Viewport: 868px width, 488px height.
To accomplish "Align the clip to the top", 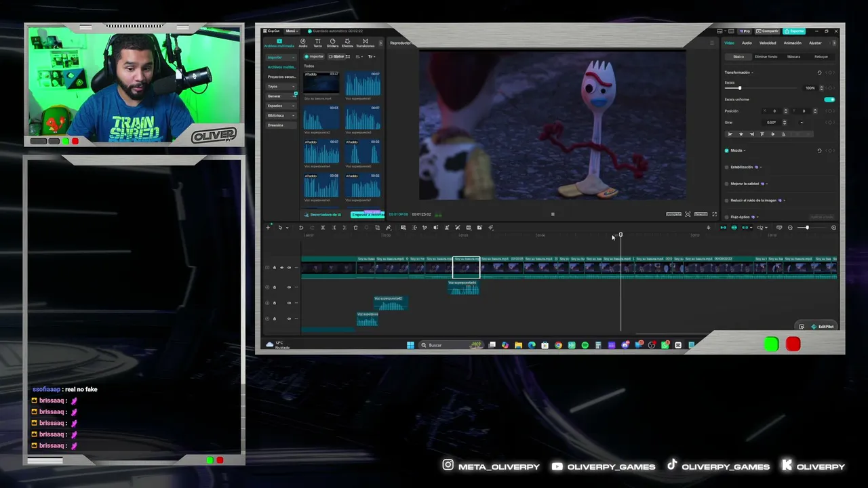I will click(x=762, y=134).
